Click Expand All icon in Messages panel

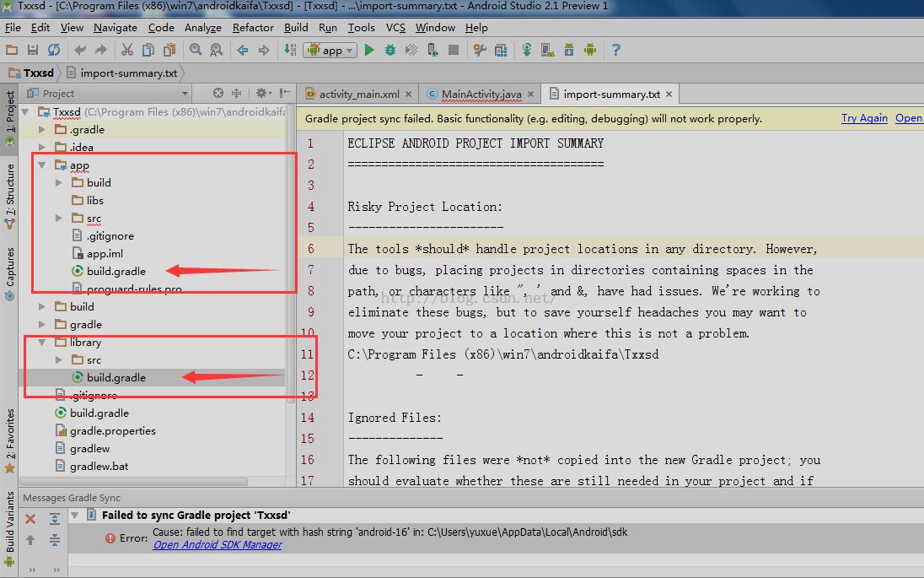[x=54, y=519]
